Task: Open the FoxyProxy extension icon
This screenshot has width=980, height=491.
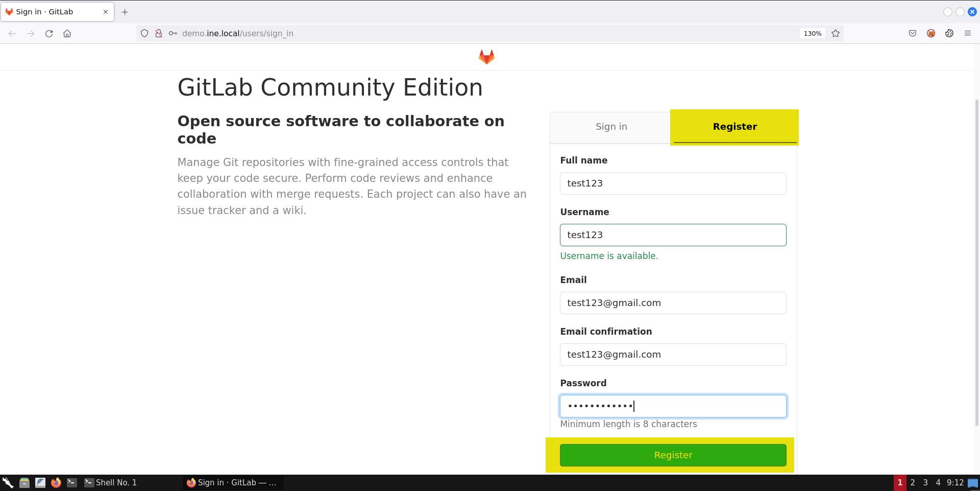Action: (x=931, y=33)
